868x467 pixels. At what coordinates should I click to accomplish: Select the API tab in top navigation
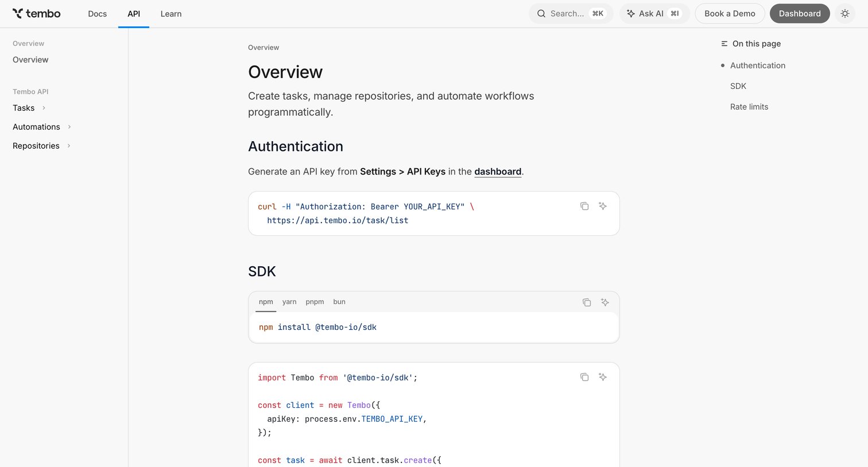click(x=134, y=14)
